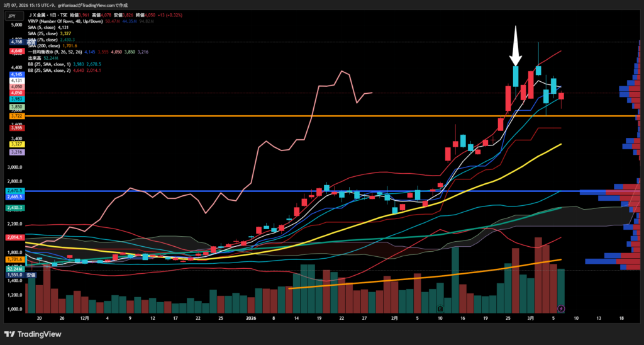Click the TradingView logo at bottom left
The width and height of the screenshot is (644, 345).
[x=31, y=334]
